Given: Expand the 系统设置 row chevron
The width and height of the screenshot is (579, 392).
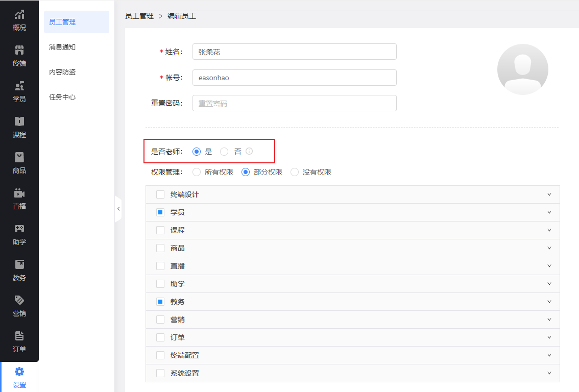Looking at the screenshot, I should pyautogui.click(x=549, y=373).
